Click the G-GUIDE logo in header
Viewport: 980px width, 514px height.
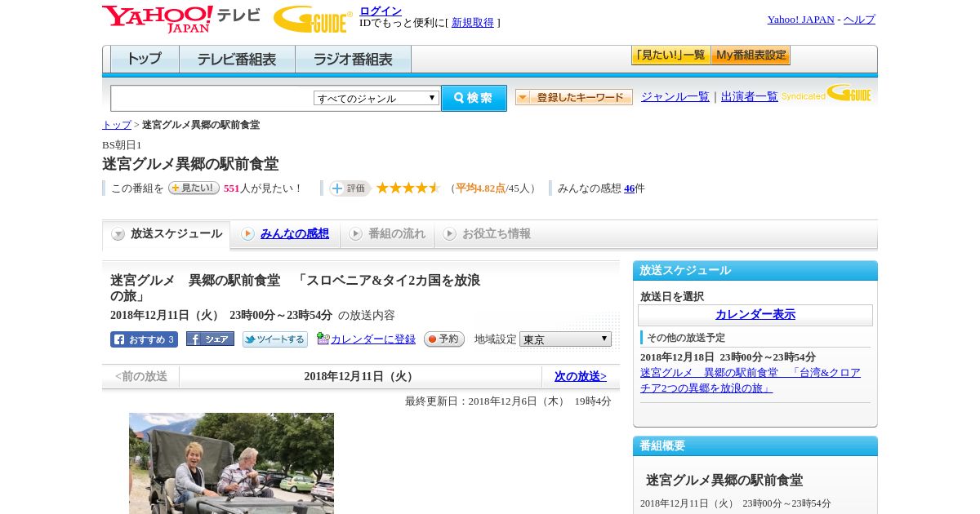point(313,19)
